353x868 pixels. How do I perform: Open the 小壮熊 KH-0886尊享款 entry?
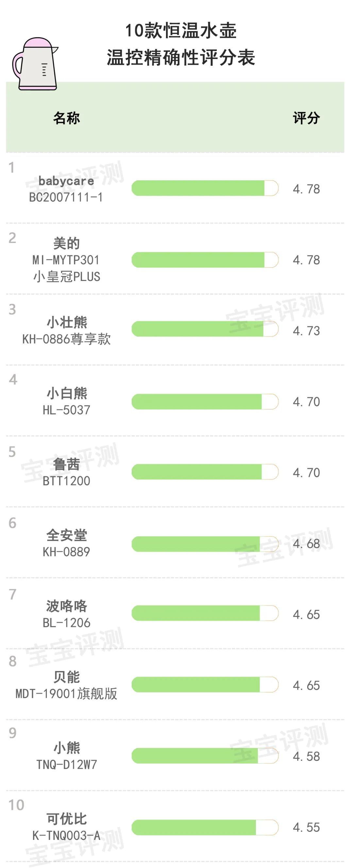pyautogui.click(x=66, y=331)
